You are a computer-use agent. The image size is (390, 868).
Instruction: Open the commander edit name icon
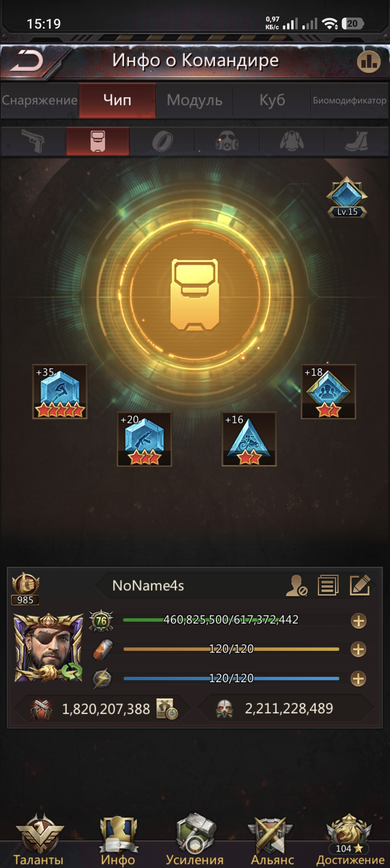point(360,585)
